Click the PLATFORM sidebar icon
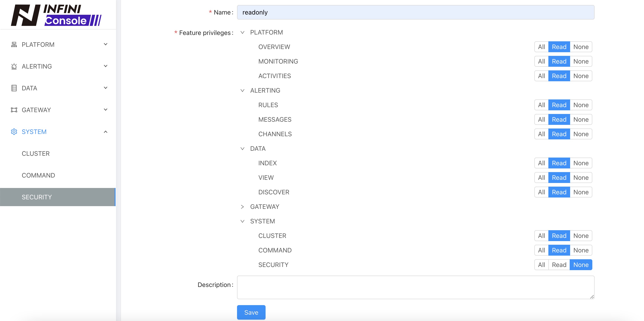 [14, 44]
